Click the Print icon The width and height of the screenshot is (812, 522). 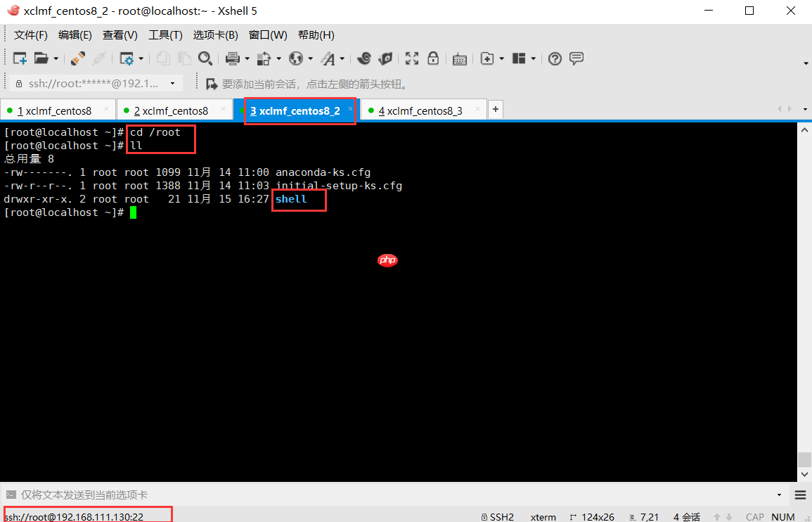tap(233, 58)
